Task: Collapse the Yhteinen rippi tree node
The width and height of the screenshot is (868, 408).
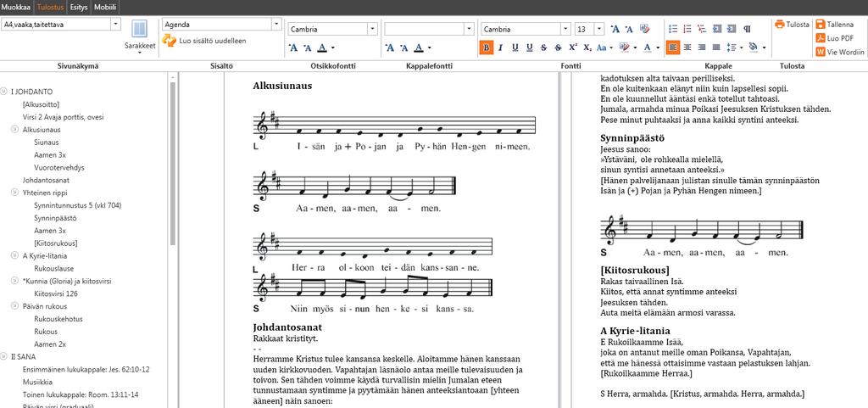Action: pos(15,193)
